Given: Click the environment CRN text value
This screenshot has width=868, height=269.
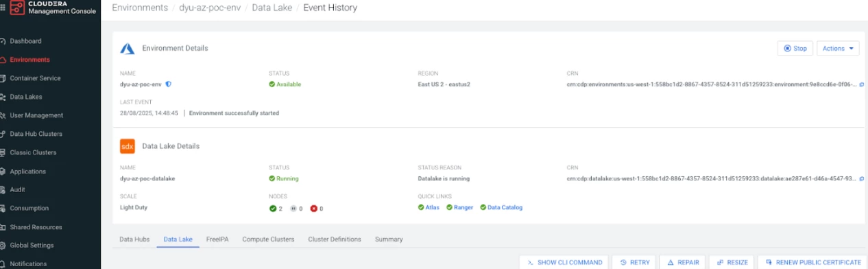Looking at the screenshot, I should [711, 84].
